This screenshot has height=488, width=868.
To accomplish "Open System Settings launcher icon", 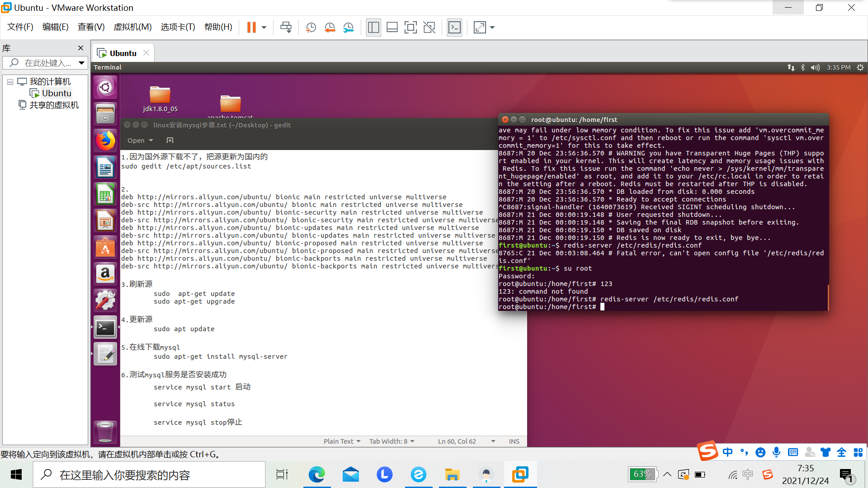I will click(105, 300).
